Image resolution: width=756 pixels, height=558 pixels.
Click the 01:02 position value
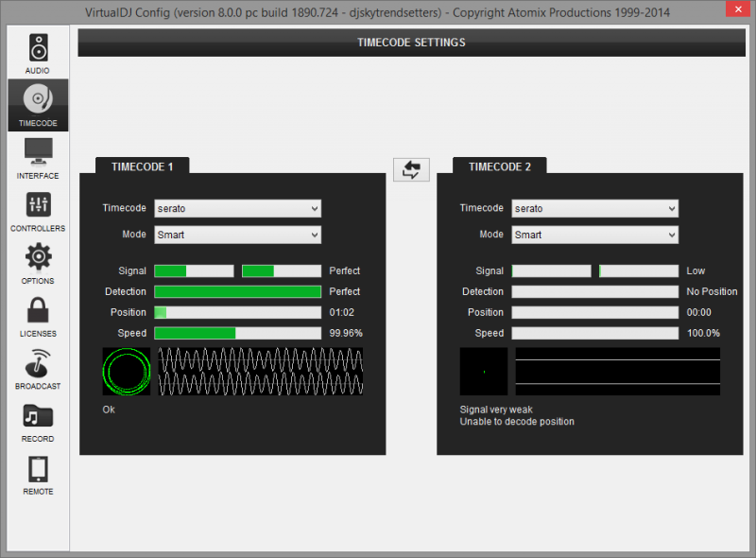point(342,312)
